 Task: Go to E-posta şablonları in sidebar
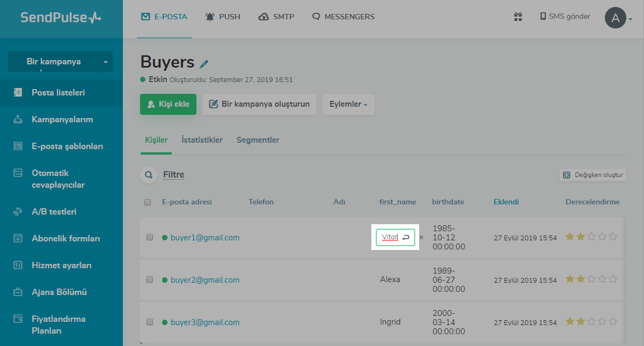(x=67, y=146)
